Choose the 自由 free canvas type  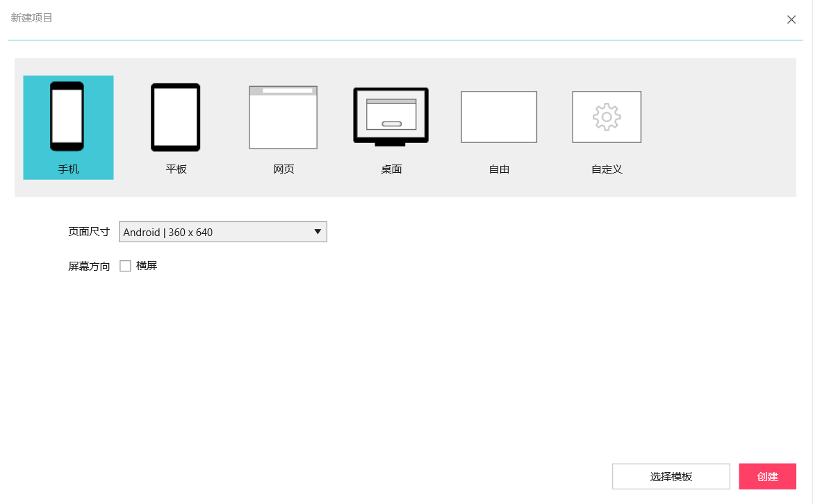tap(499, 128)
